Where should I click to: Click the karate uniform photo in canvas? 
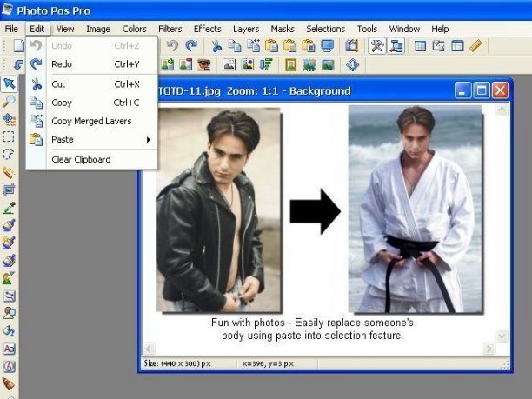coord(415,209)
